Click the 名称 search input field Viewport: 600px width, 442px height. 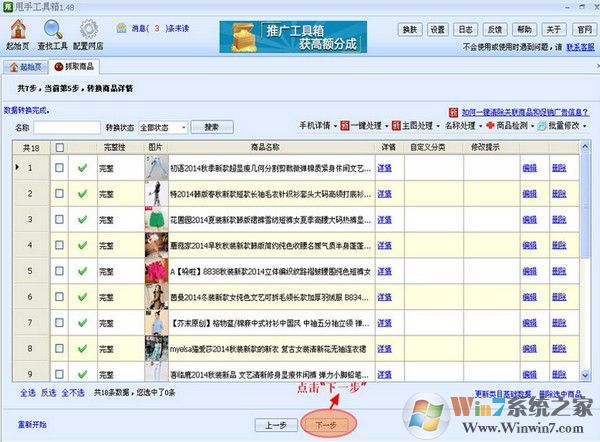[x=67, y=128]
